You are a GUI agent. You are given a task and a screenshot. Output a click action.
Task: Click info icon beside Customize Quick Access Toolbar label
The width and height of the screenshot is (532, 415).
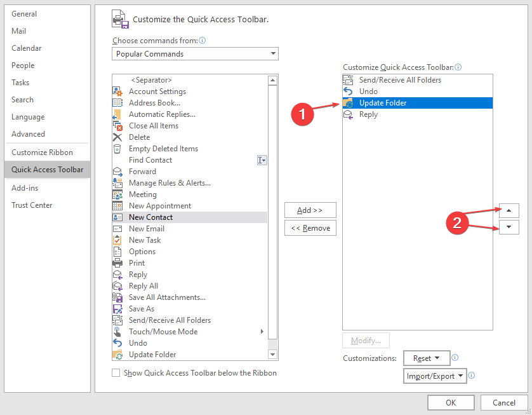point(458,67)
